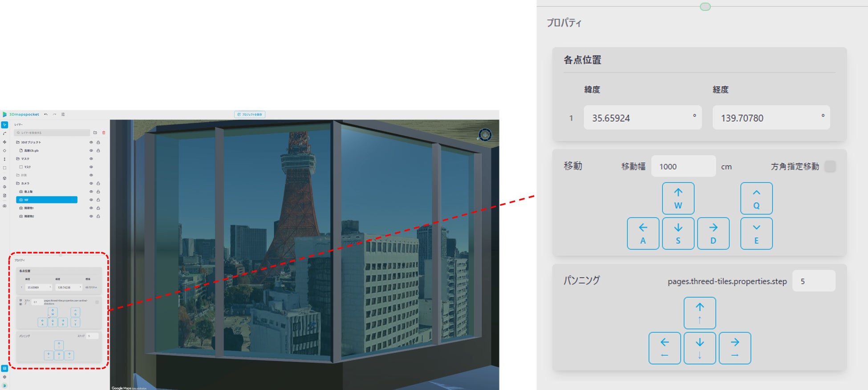Lock the 高層ビル.glb layer
The width and height of the screenshot is (868, 390).
coord(98,151)
